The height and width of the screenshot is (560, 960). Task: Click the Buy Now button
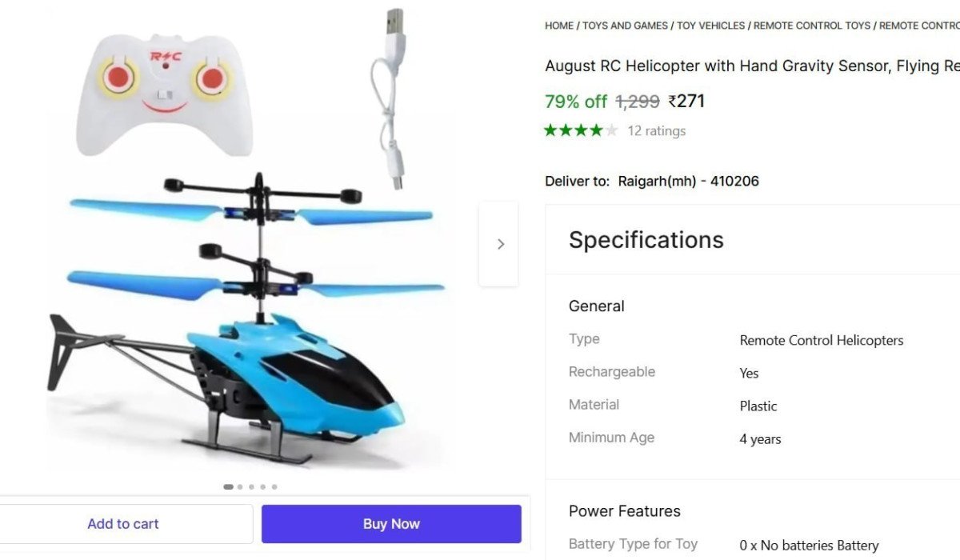(390, 523)
